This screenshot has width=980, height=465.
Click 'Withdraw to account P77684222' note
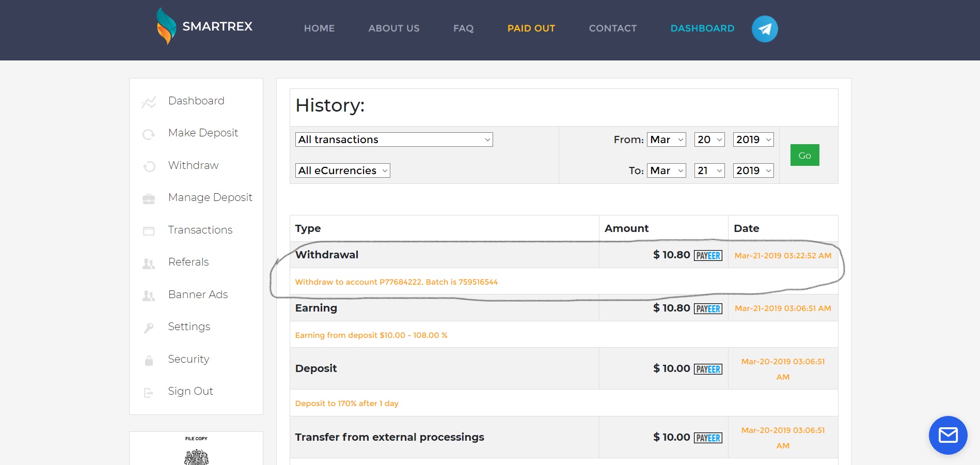(x=396, y=282)
